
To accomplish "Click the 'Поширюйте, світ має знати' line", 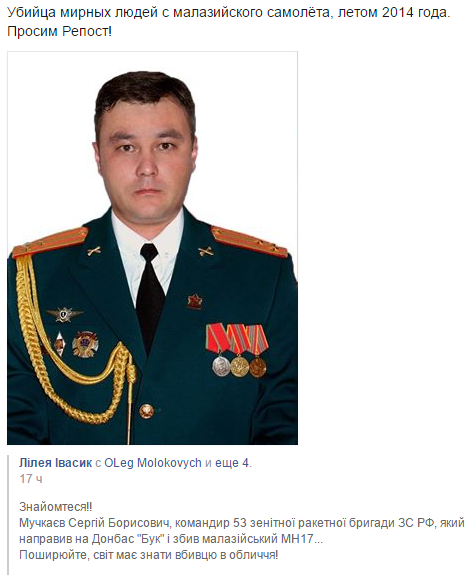I will coord(149,554).
